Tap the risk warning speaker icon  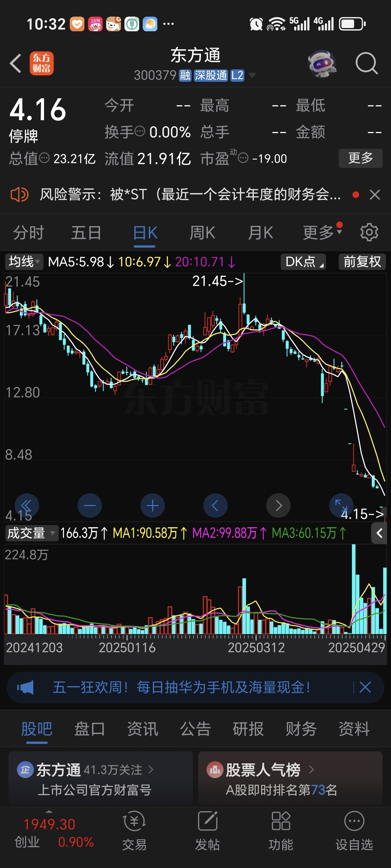[x=20, y=195]
